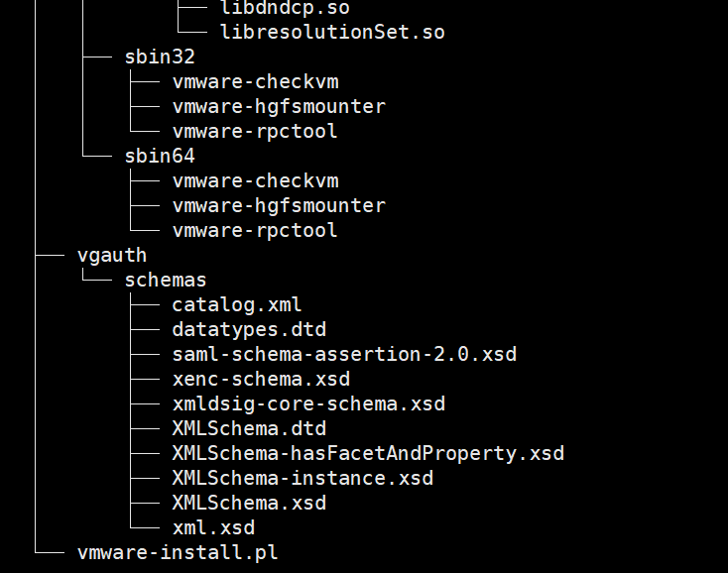This screenshot has height=573, width=728.
Task: Click the schemas folder entry
Action: coord(166,280)
